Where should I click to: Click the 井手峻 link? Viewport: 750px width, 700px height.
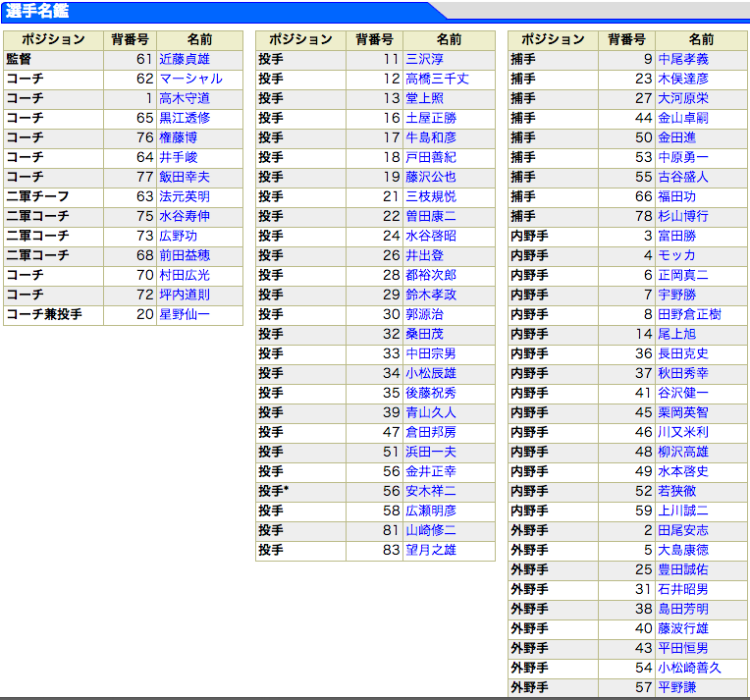[x=179, y=157]
